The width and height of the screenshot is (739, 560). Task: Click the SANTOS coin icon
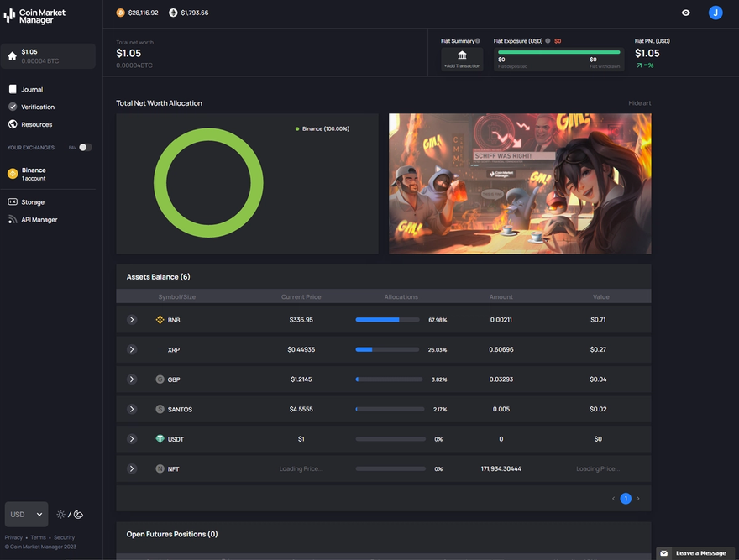click(160, 409)
